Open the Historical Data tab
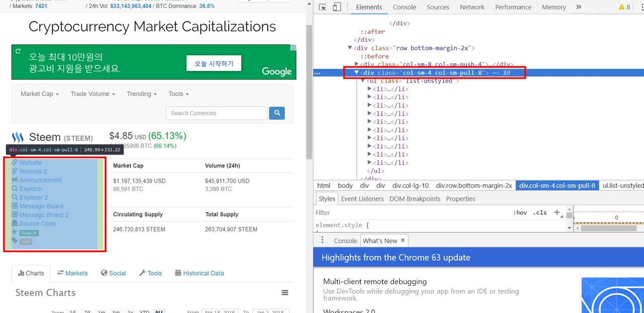 (200, 273)
